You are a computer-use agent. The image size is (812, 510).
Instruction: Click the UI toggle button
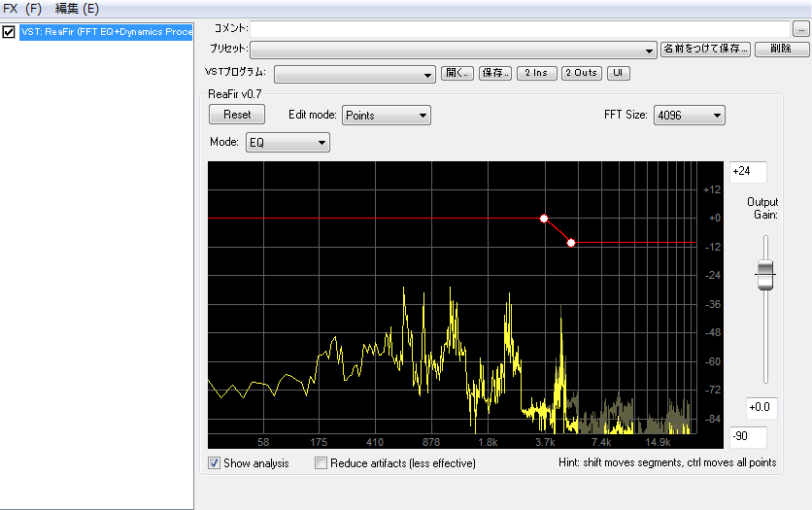point(618,73)
